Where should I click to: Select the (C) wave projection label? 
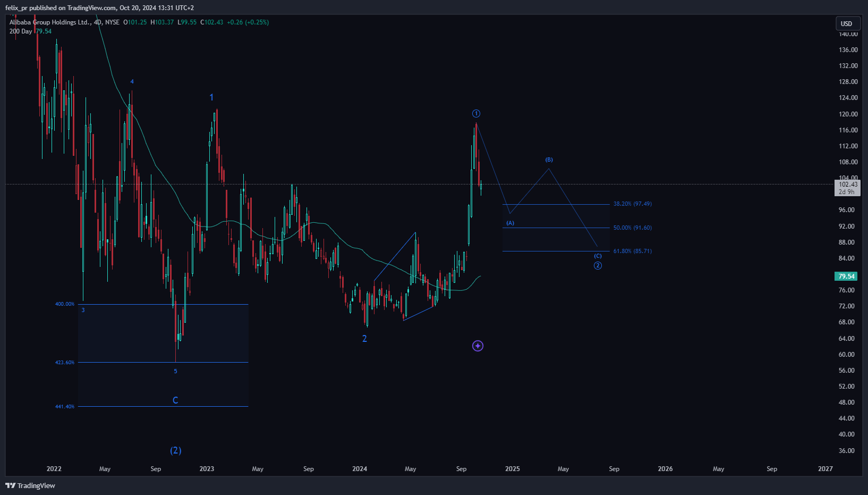click(x=598, y=256)
